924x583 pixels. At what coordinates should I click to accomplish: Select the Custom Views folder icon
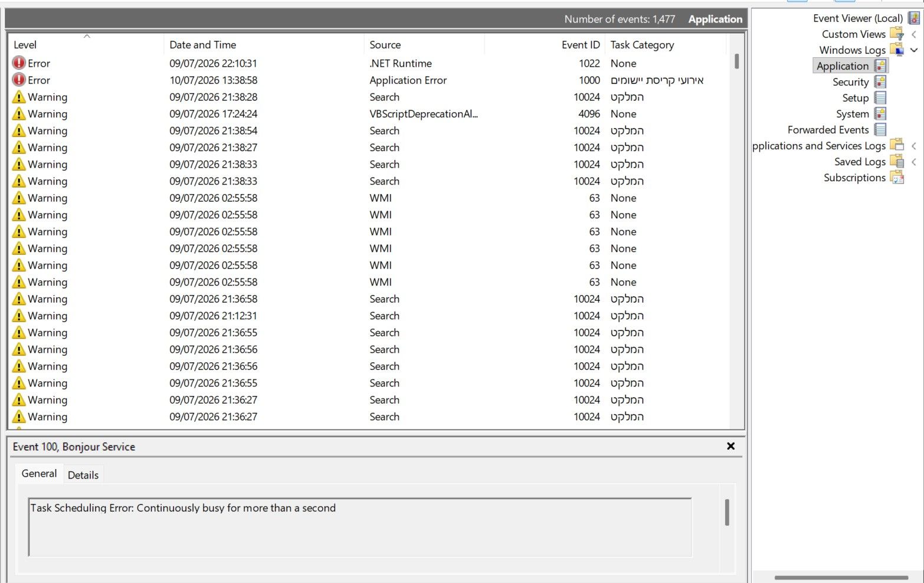pyautogui.click(x=896, y=34)
